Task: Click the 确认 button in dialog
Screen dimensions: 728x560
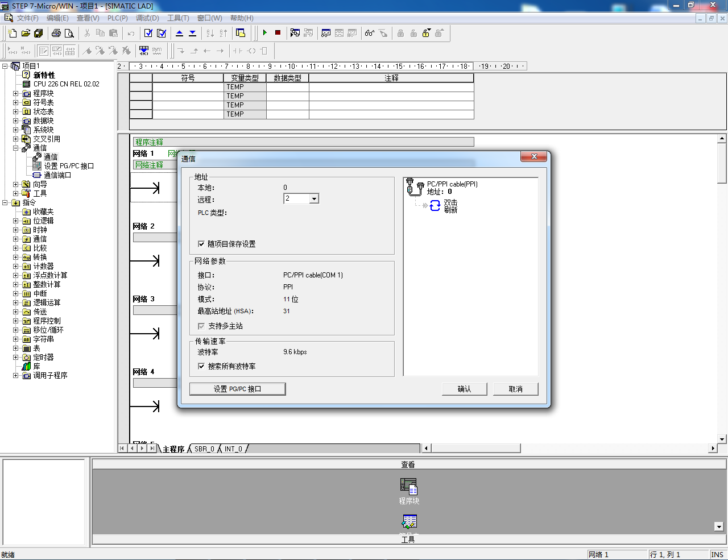Action: (x=465, y=389)
